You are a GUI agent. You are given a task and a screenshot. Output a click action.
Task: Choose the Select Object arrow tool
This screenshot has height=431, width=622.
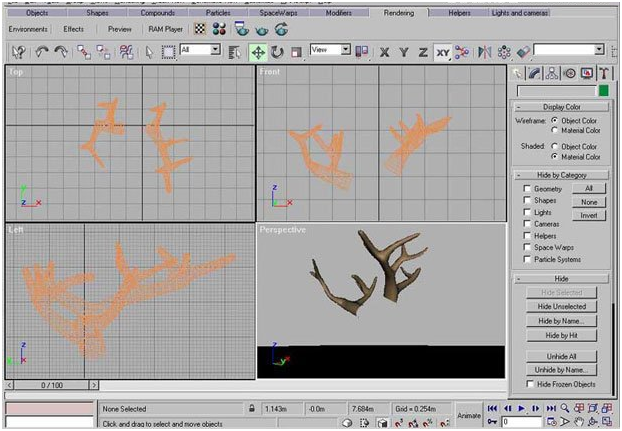[x=149, y=52]
